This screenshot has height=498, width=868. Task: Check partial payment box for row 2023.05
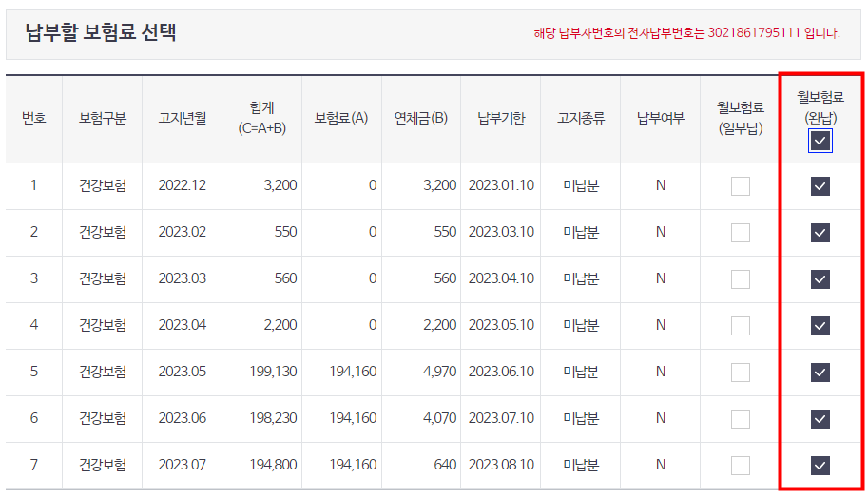click(740, 372)
